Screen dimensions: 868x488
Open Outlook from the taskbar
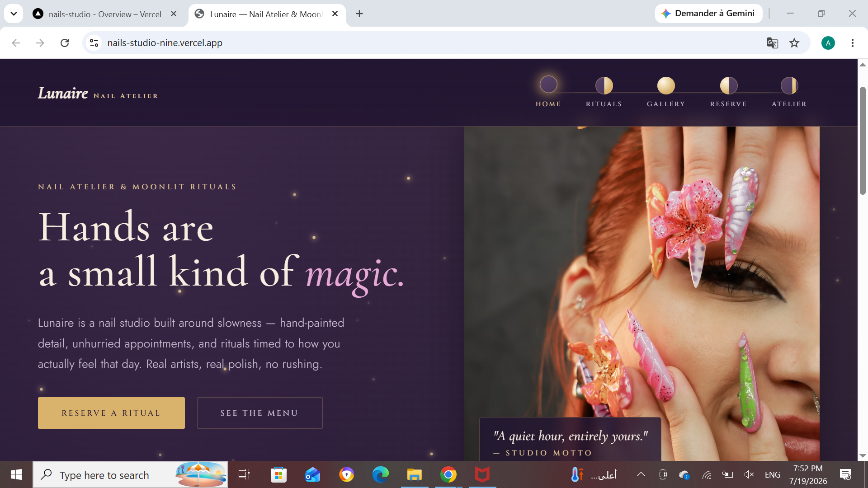(312, 474)
